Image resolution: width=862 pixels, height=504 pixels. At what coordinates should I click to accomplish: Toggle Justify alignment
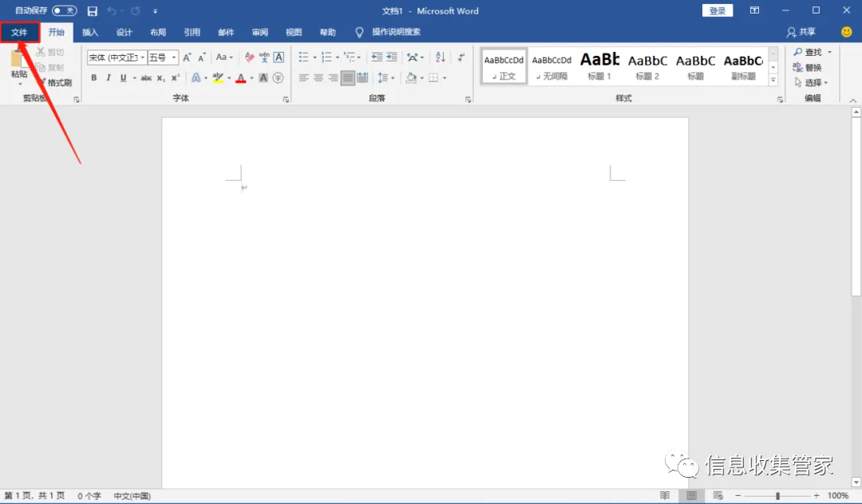(x=347, y=78)
